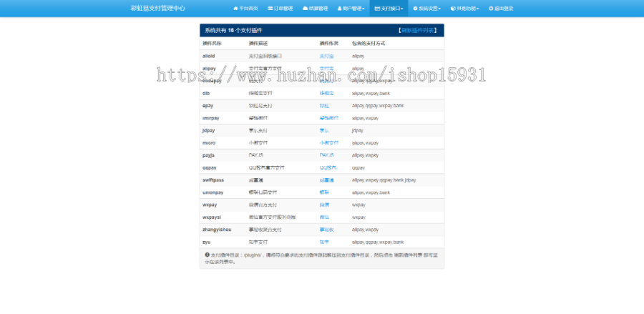Open the author link in the zhangyishou row
Viewport: 644px width, 314px height.
pyautogui.click(x=326, y=230)
